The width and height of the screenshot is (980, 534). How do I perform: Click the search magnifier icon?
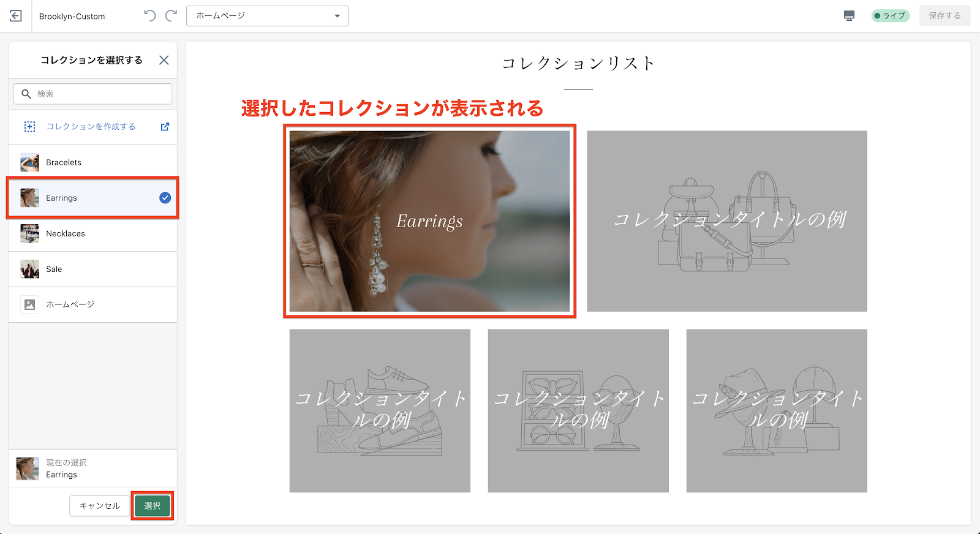(x=26, y=94)
